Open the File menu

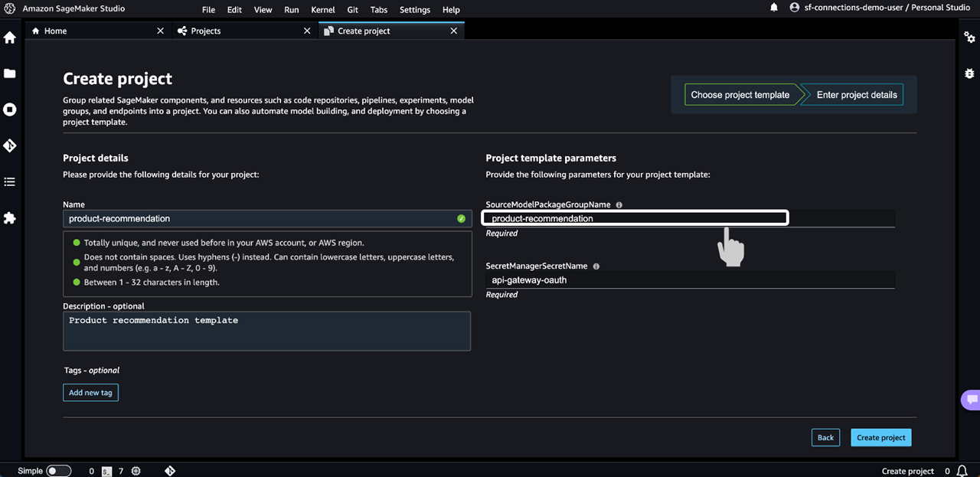208,10
